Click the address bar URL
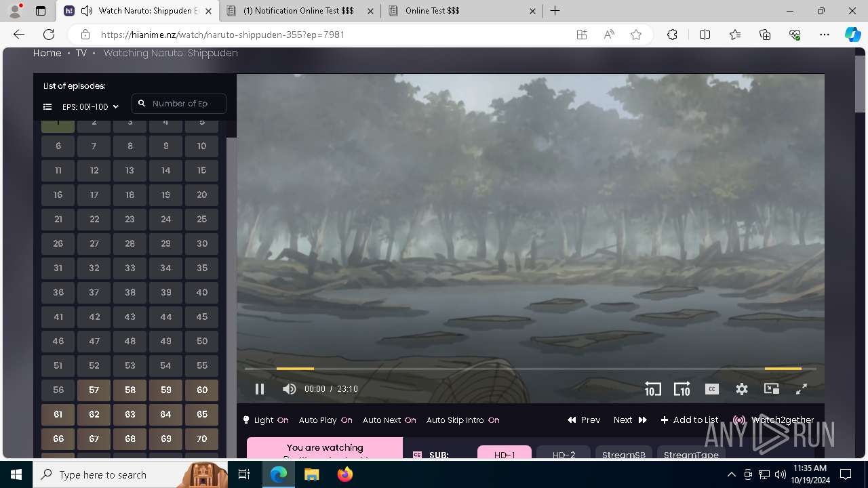Screen dimensions: 868x488 [223, 35]
